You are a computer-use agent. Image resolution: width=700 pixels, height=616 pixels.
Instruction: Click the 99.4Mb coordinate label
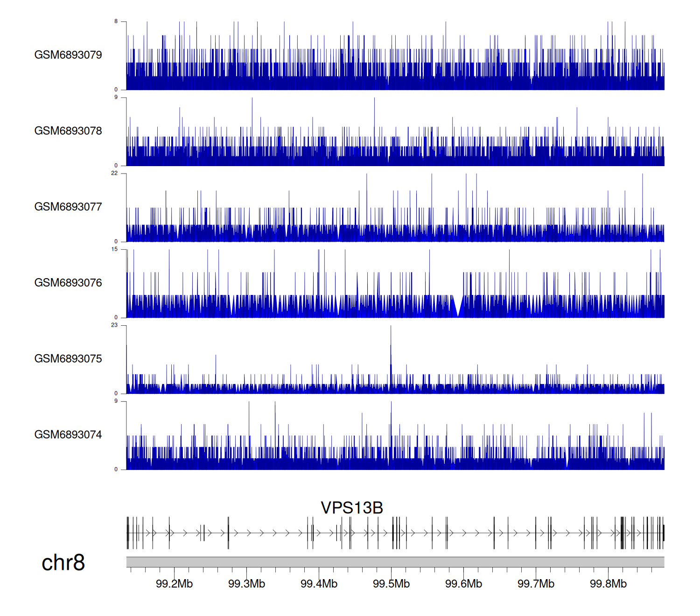[x=319, y=584]
